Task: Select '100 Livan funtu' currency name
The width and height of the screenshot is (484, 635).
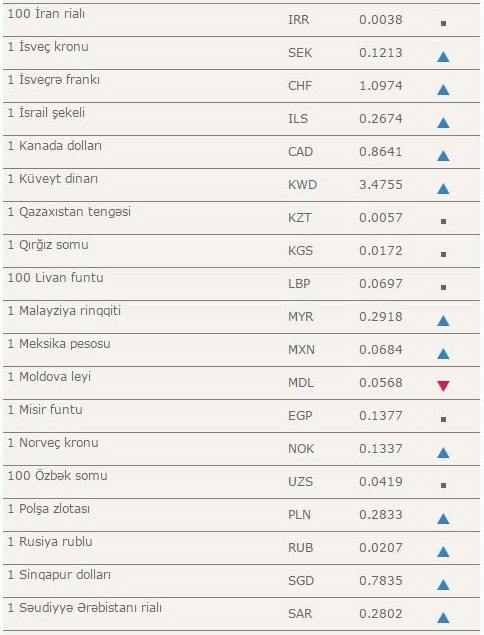Action: (x=55, y=278)
